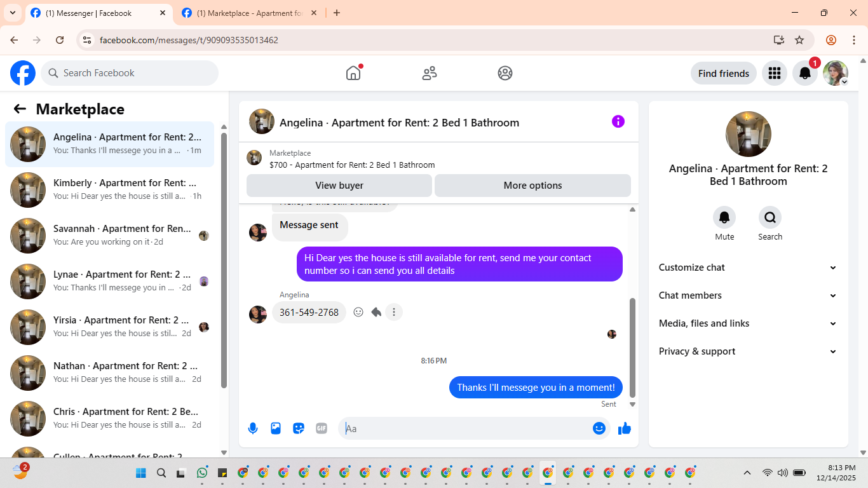Viewport: 868px width, 488px height.
Task: Open the Chrome profile icon
Action: coord(831,40)
